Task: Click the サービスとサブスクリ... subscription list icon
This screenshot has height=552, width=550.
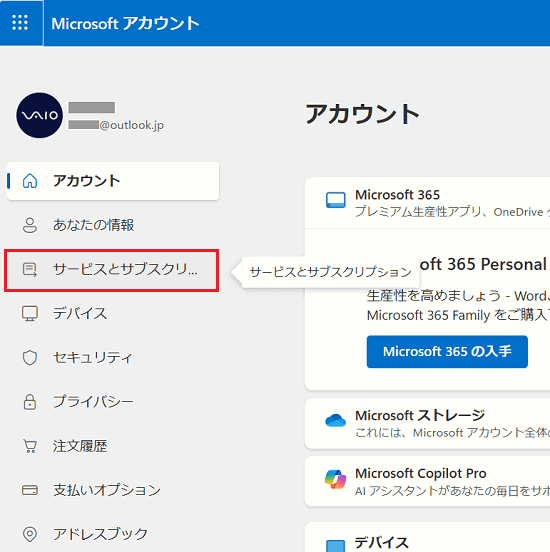Action: point(30,270)
